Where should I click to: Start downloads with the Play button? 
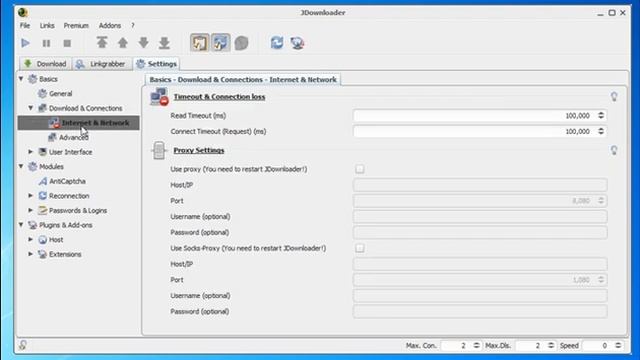(x=25, y=43)
